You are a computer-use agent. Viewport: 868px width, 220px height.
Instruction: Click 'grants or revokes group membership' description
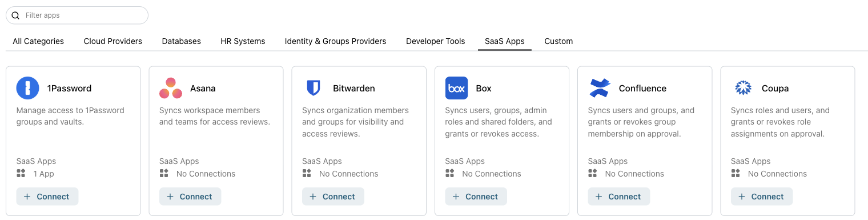coord(641,122)
